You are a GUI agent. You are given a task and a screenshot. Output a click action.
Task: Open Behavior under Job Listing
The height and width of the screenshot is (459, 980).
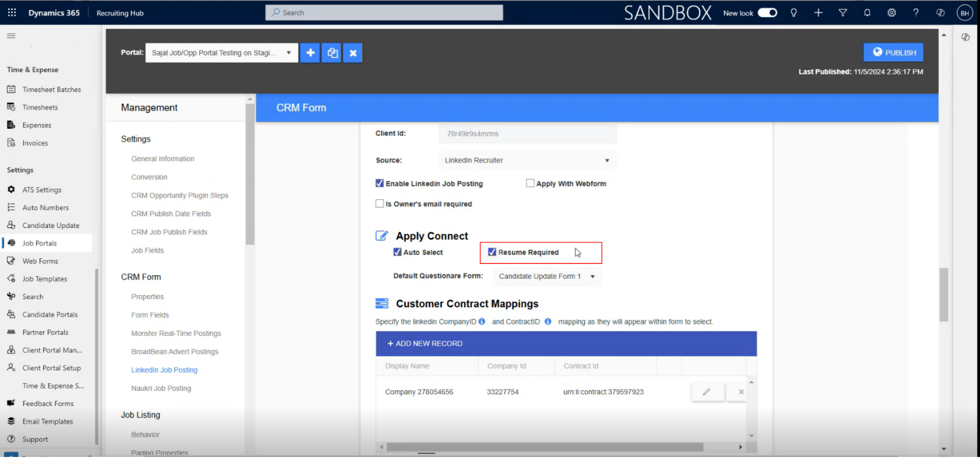click(145, 434)
